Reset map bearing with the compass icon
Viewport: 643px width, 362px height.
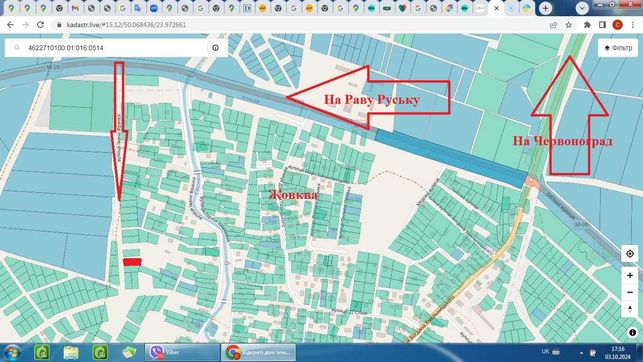pyautogui.click(x=630, y=309)
